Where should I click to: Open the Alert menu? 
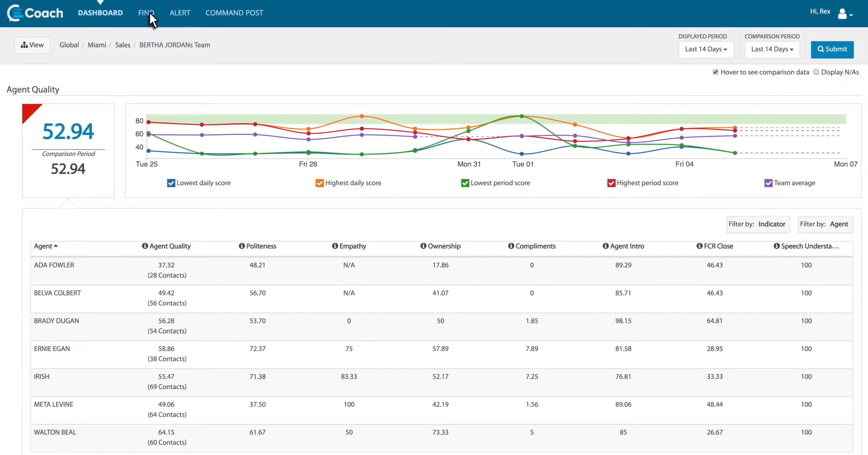click(180, 13)
